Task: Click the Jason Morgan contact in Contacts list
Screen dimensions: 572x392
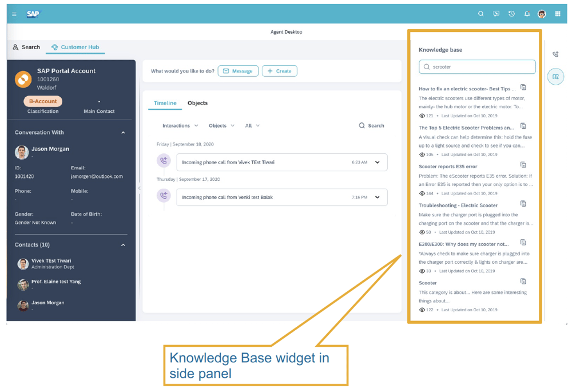Action: (x=48, y=303)
